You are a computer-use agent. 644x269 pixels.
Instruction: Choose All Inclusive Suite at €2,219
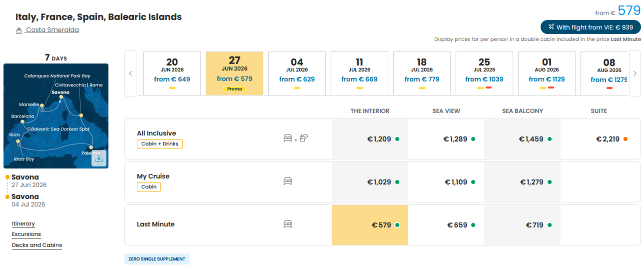(600, 139)
